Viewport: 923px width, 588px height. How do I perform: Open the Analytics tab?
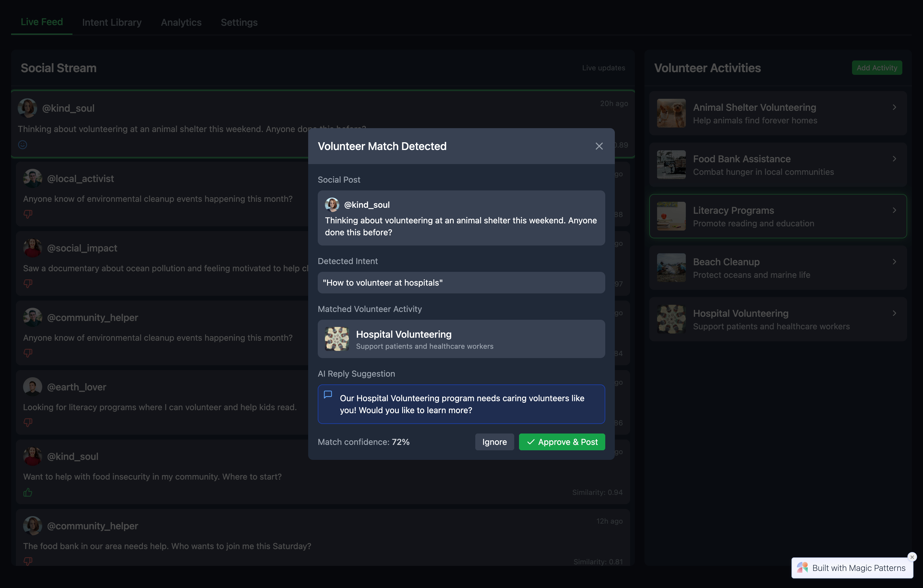[181, 22]
